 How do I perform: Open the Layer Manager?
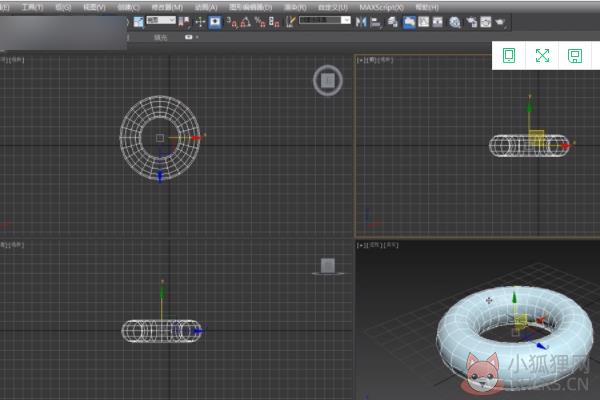[x=393, y=22]
